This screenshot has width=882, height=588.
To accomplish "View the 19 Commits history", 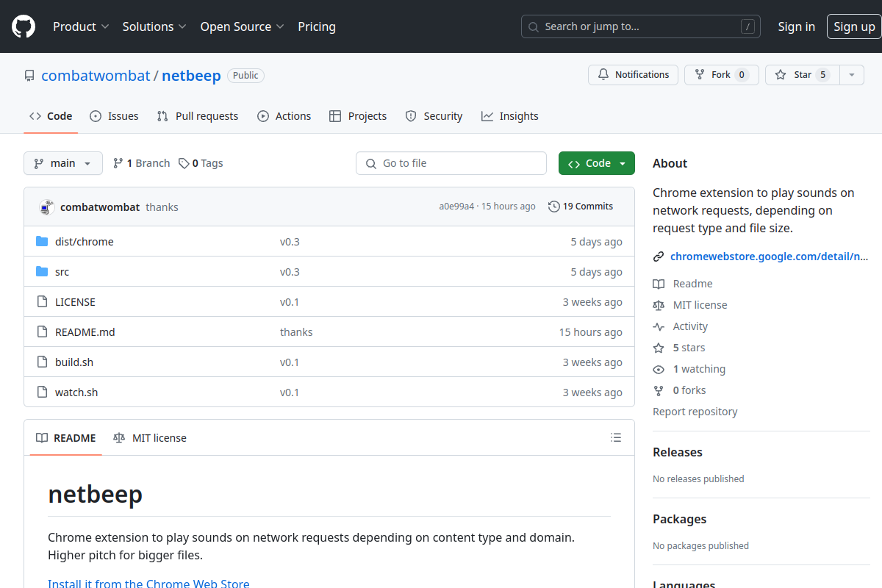I will pyautogui.click(x=581, y=207).
